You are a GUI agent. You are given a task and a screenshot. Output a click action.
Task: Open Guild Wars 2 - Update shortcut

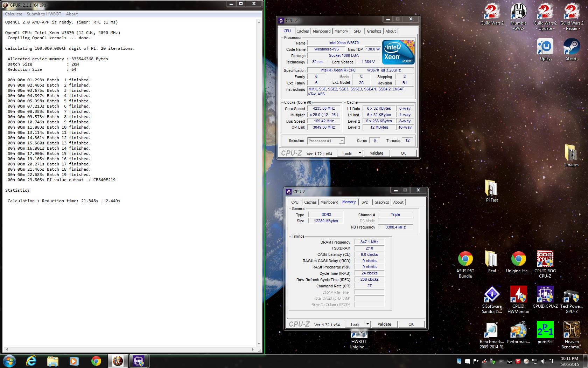point(545,16)
